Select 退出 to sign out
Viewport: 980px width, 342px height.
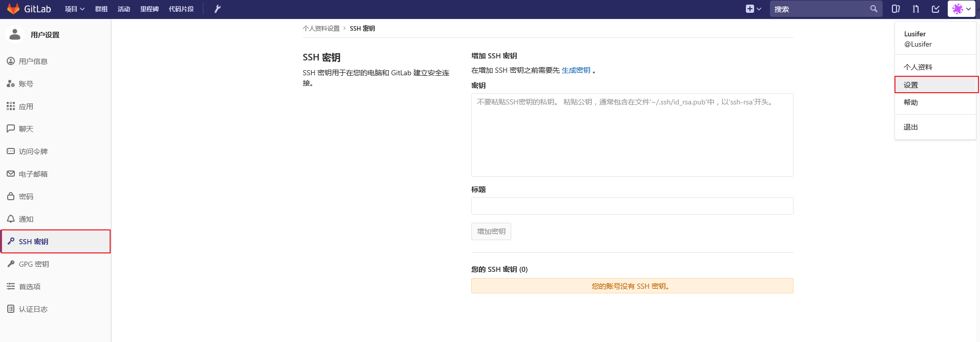pyautogui.click(x=910, y=127)
